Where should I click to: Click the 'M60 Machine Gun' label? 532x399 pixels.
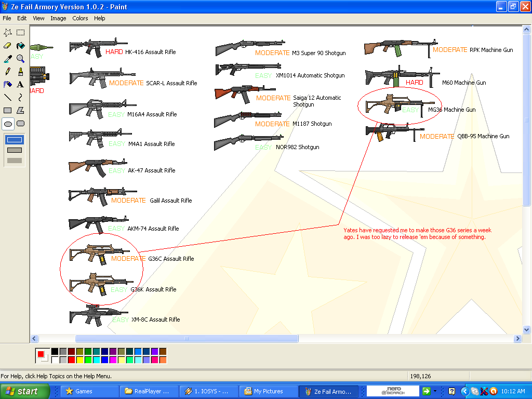pyautogui.click(x=464, y=83)
